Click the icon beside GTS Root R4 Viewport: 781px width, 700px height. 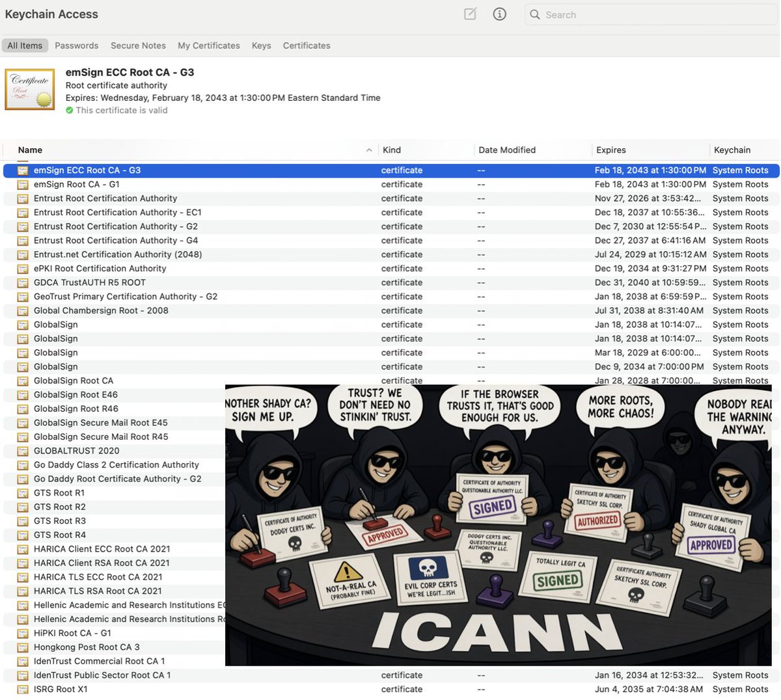pyautogui.click(x=23, y=535)
